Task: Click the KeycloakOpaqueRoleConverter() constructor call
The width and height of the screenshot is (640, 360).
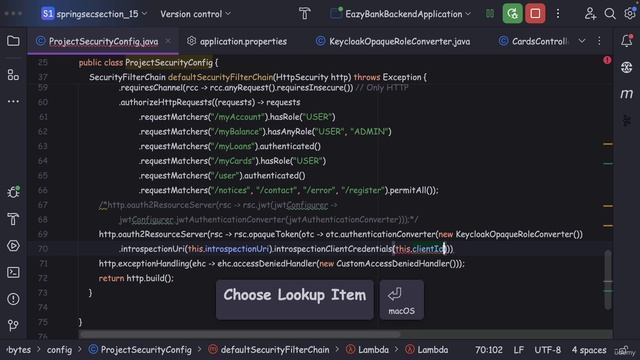Action: [x=519, y=234]
